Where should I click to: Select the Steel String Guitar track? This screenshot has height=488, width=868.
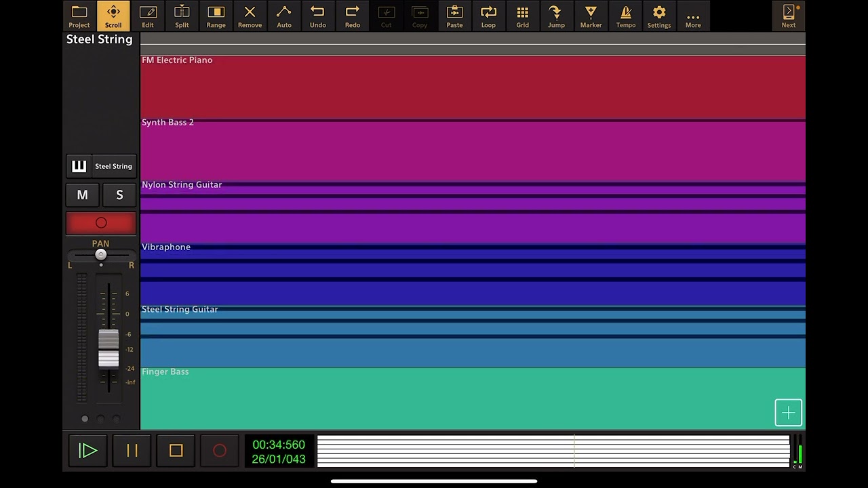point(473,338)
